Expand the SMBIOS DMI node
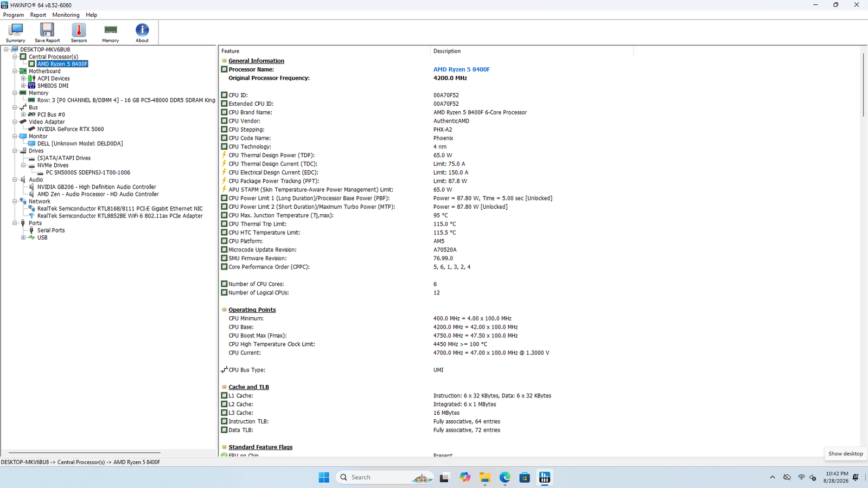Screen dimensions: 868x488 point(23,86)
